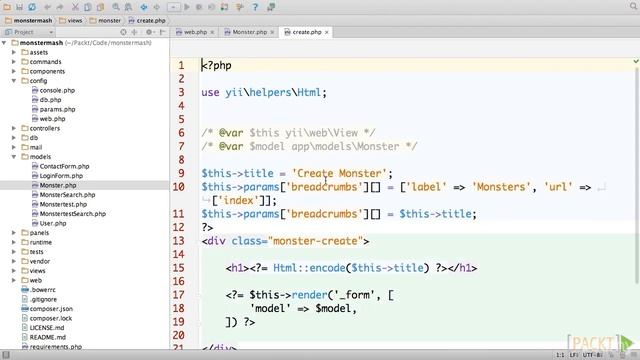Click the Synchronize refresh toolbar icon
The image size is (640, 360).
31,7
